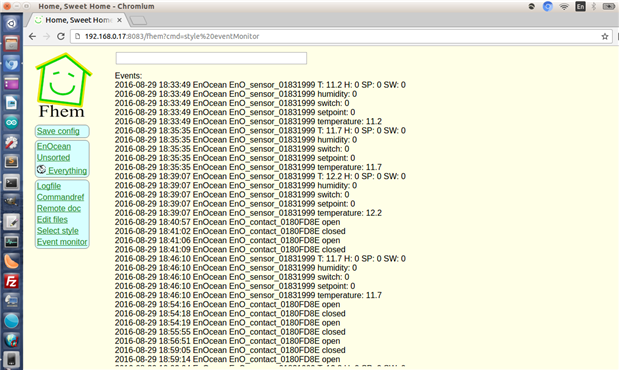The width and height of the screenshot is (619, 370).
Task: Go back using browser back arrow
Action: pos(32,36)
